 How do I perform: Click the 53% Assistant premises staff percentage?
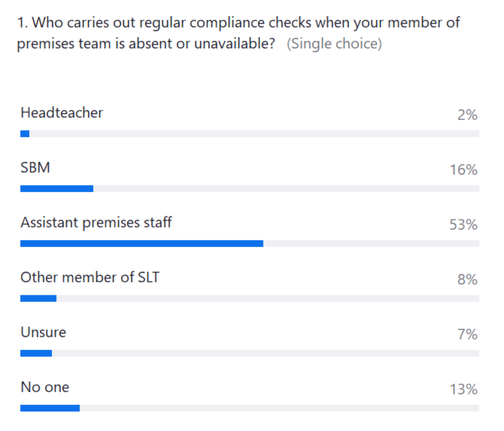pos(463,225)
